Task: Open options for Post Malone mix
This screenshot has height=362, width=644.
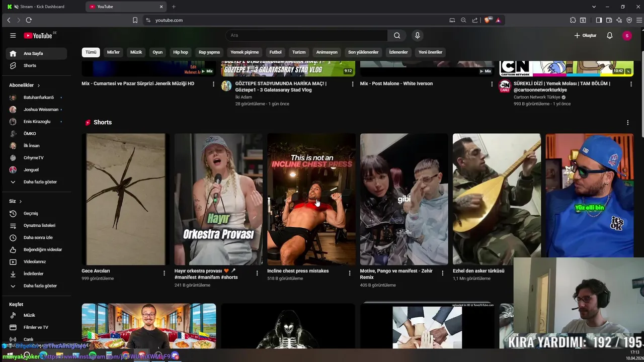Action: click(x=492, y=84)
